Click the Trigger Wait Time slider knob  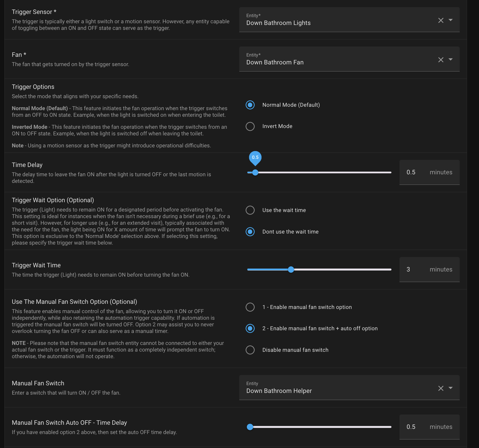coord(291,270)
